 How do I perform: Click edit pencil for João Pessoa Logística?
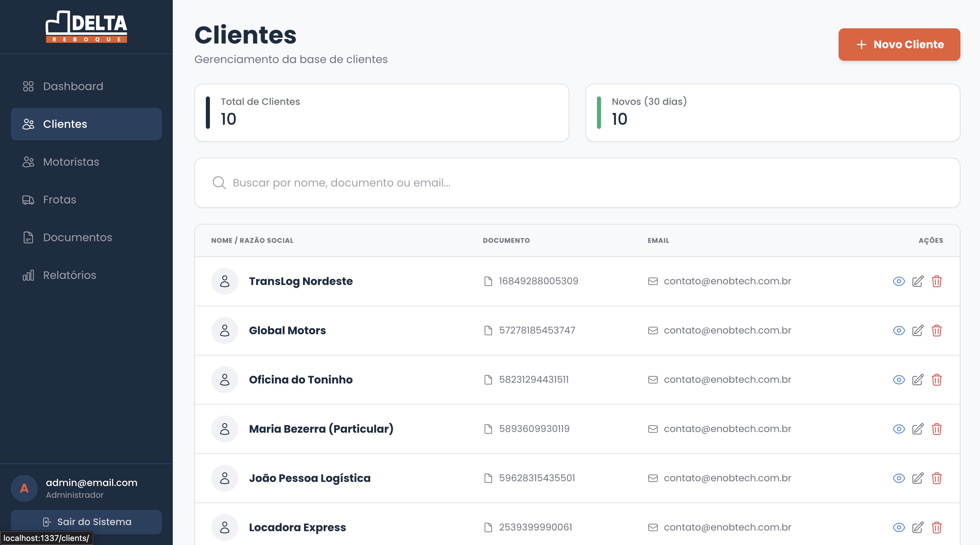(x=918, y=478)
